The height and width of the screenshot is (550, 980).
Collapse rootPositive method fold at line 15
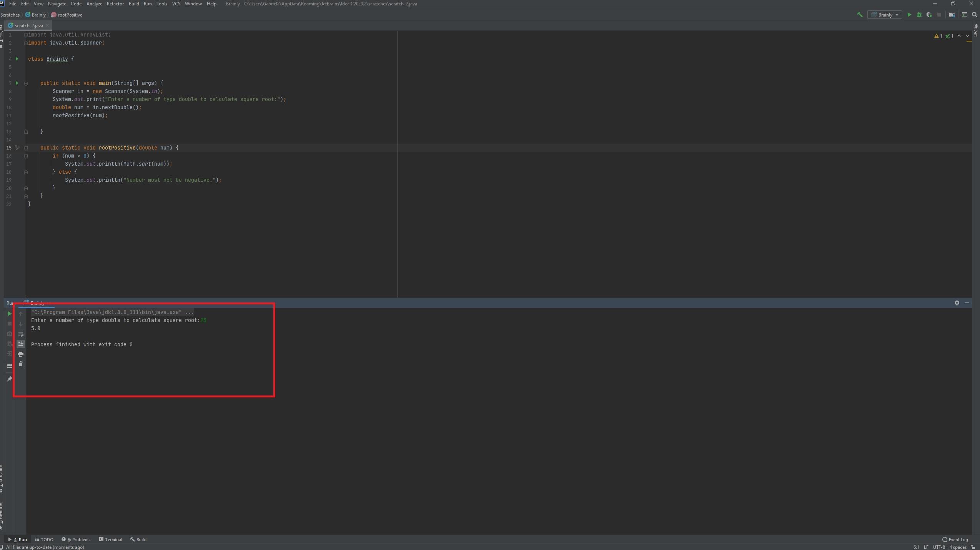pos(26,148)
